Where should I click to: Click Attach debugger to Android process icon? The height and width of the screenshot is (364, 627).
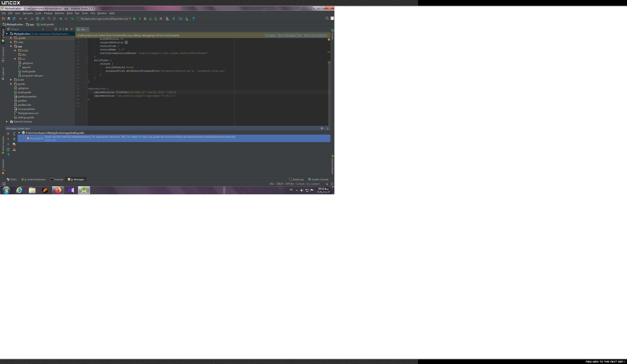coord(155,19)
